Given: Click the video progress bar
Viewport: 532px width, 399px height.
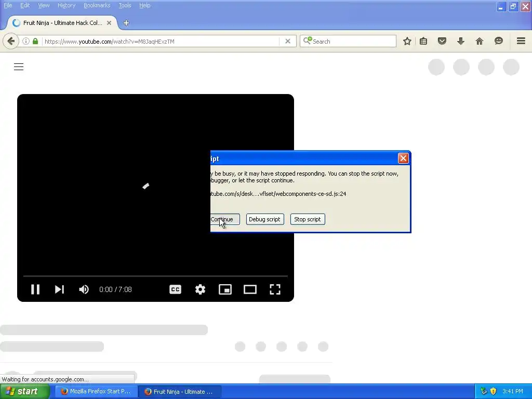Looking at the screenshot, I should pos(155,276).
